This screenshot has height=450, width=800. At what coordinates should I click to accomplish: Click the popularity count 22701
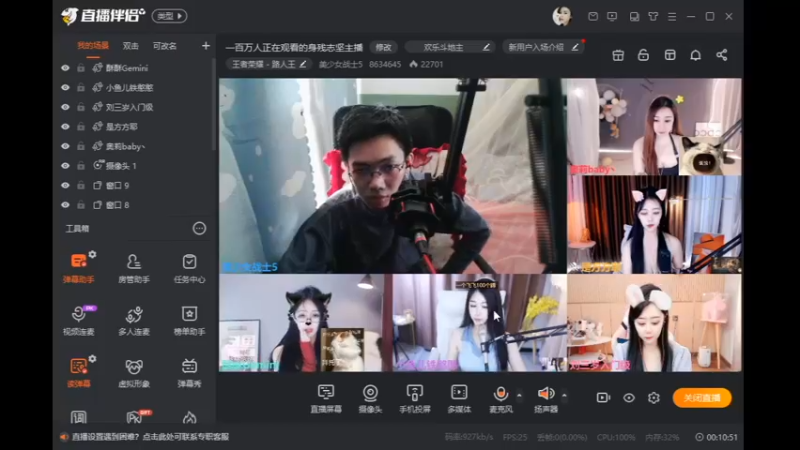pos(427,64)
